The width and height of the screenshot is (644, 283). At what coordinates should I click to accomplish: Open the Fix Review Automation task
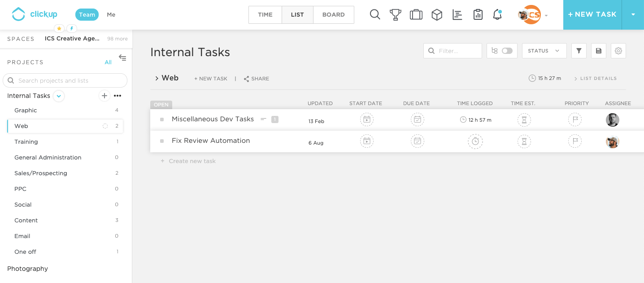point(211,141)
